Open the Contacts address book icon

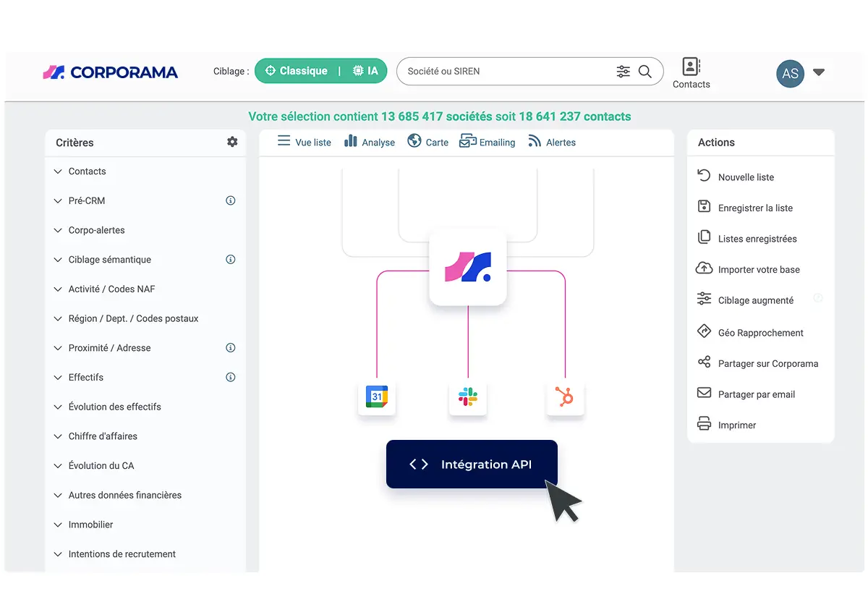[691, 67]
